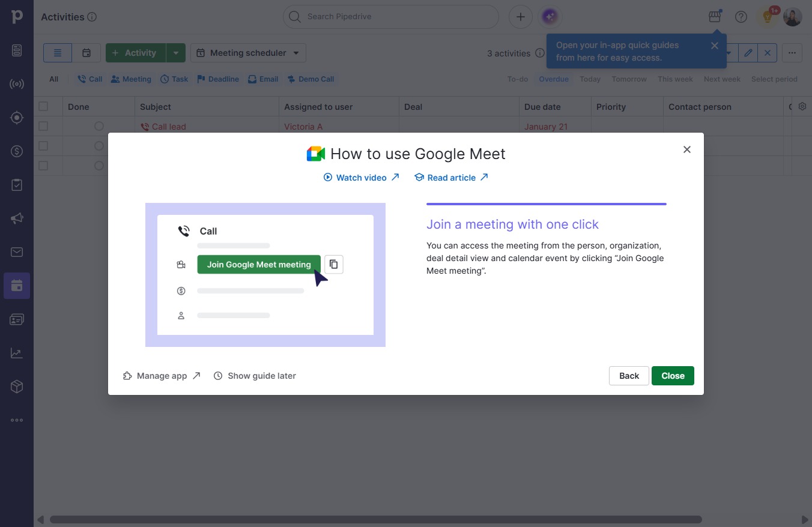
Task: Open Projects clipboard sidebar icon
Action: [x=17, y=185]
